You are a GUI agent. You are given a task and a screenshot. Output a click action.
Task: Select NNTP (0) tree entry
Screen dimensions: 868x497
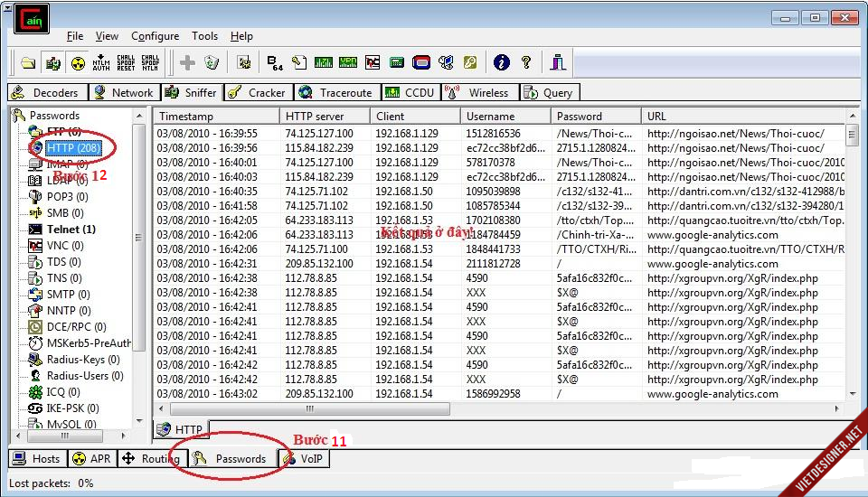[x=69, y=311]
